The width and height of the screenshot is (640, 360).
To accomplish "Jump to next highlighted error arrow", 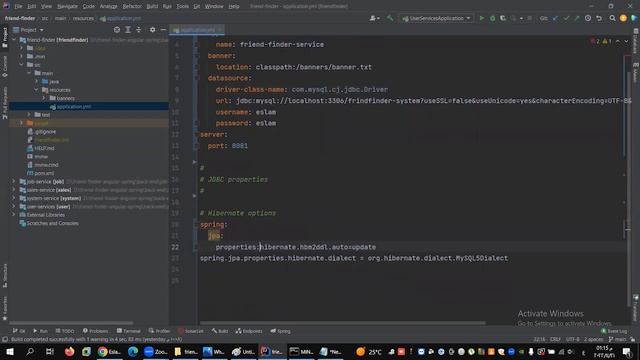I will tap(627, 41).
